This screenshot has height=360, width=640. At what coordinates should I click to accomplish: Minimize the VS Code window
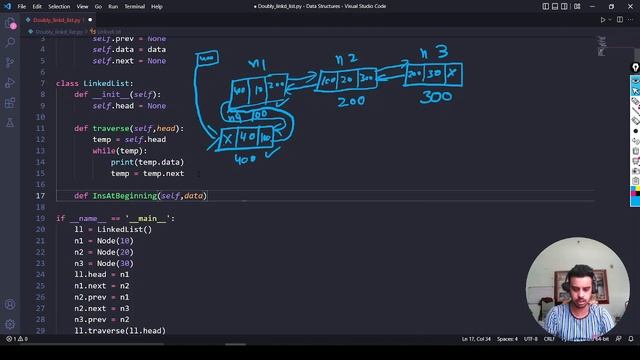[x=592, y=6]
